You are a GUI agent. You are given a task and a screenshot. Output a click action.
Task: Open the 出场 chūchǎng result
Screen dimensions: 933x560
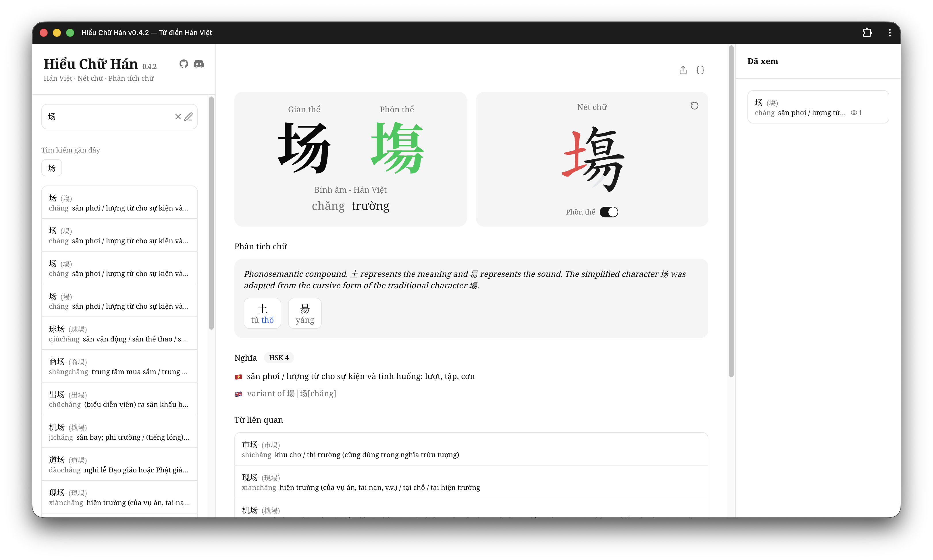(119, 399)
